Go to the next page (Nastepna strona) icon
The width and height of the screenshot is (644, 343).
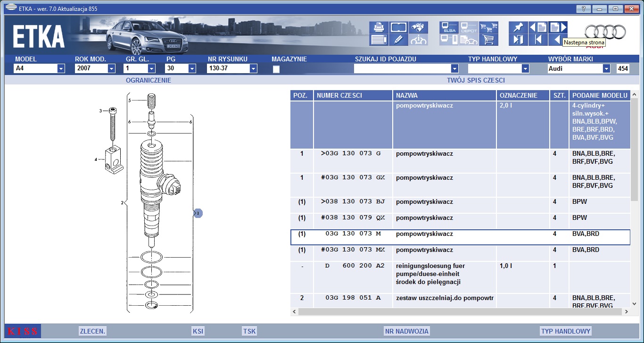click(558, 27)
